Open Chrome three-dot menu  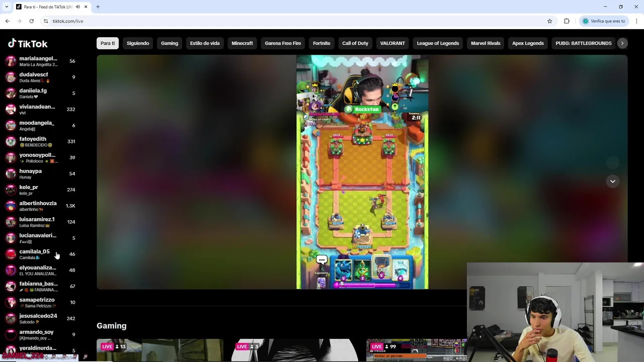[x=636, y=21]
